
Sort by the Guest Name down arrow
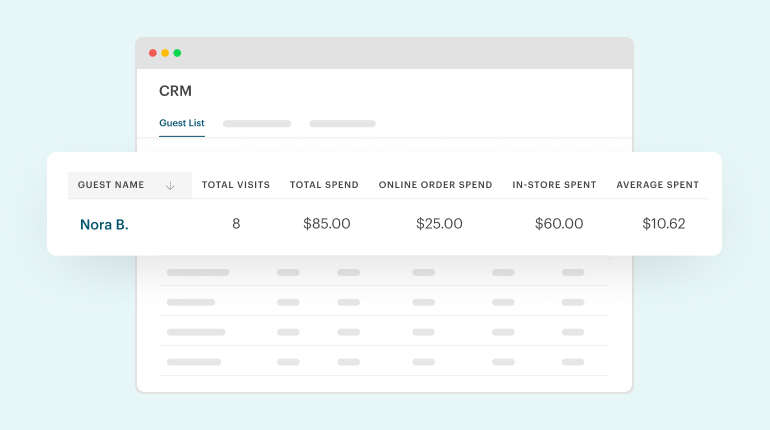(170, 186)
